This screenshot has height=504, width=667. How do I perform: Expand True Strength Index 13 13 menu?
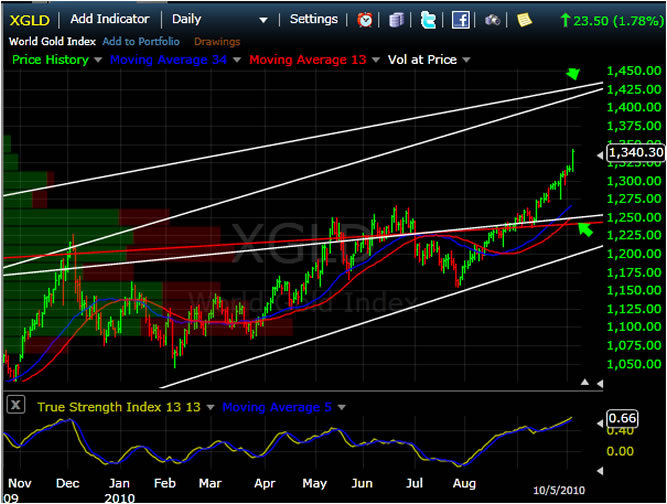pyautogui.click(x=208, y=407)
